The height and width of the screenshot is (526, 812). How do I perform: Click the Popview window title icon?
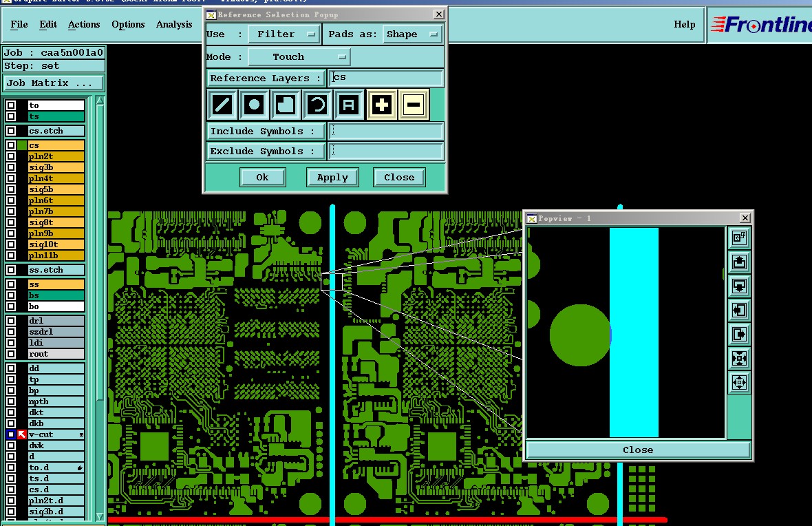[x=532, y=219]
